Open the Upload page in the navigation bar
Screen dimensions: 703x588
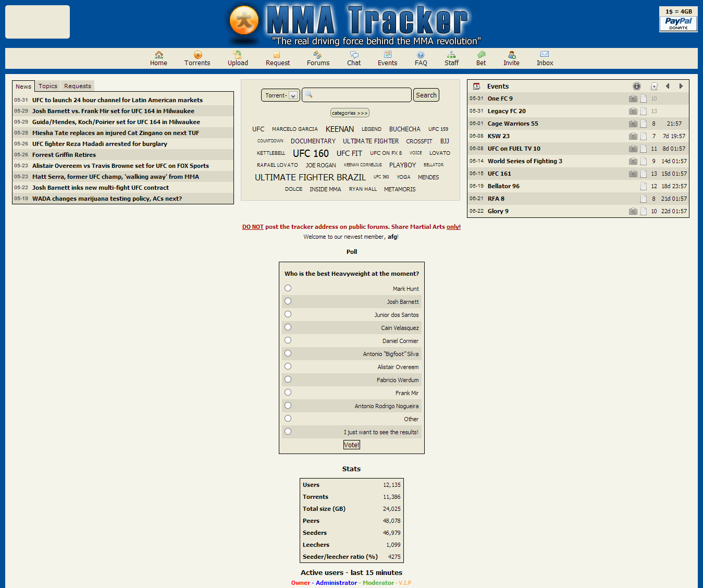click(x=238, y=58)
